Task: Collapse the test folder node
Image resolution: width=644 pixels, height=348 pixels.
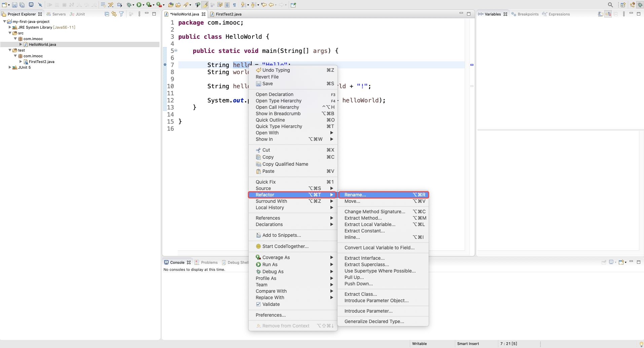Action: coord(10,50)
